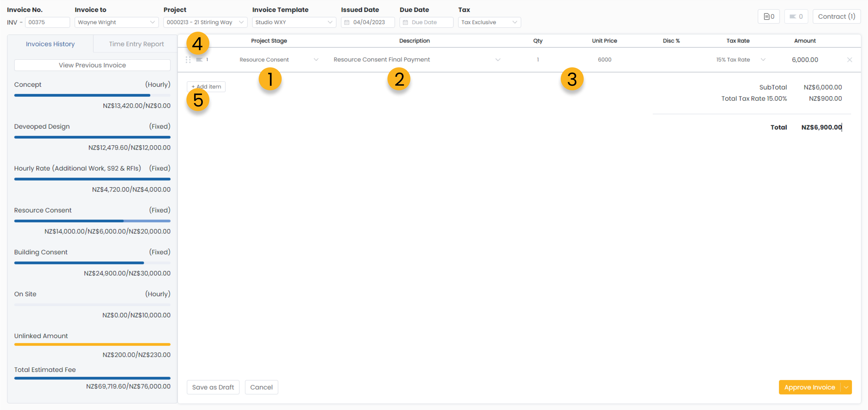Click the amount NZ$4,720.00/NZ$4,000.00

pyautogui.click(x=131, y=189)
